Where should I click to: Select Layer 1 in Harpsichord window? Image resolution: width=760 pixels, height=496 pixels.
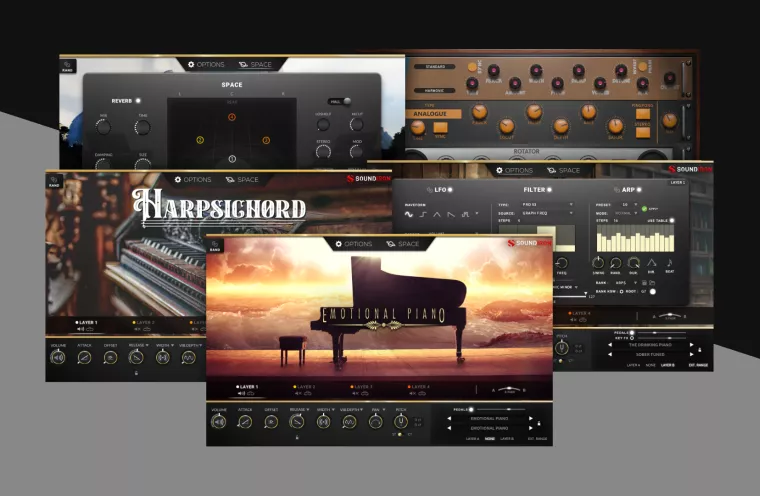pyautogui.click(x=86, y=322)
